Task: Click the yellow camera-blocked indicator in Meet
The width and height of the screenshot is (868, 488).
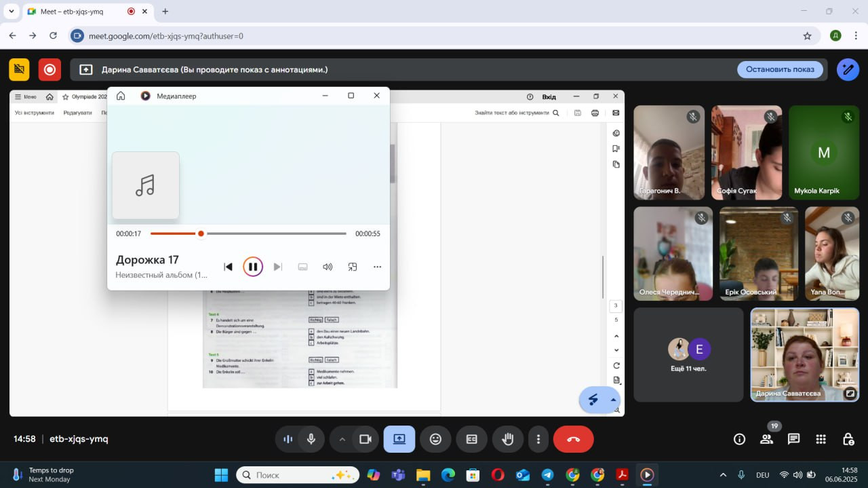Action: 19,69
